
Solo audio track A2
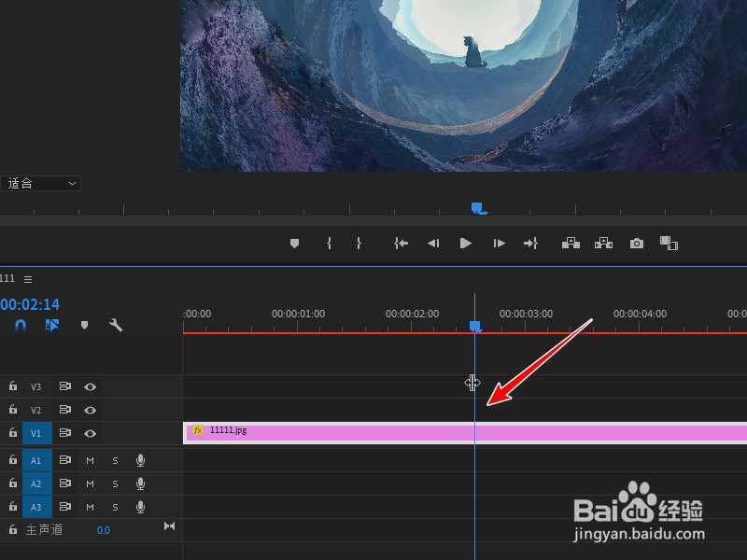pyautogui.click(x=115, y=483)
